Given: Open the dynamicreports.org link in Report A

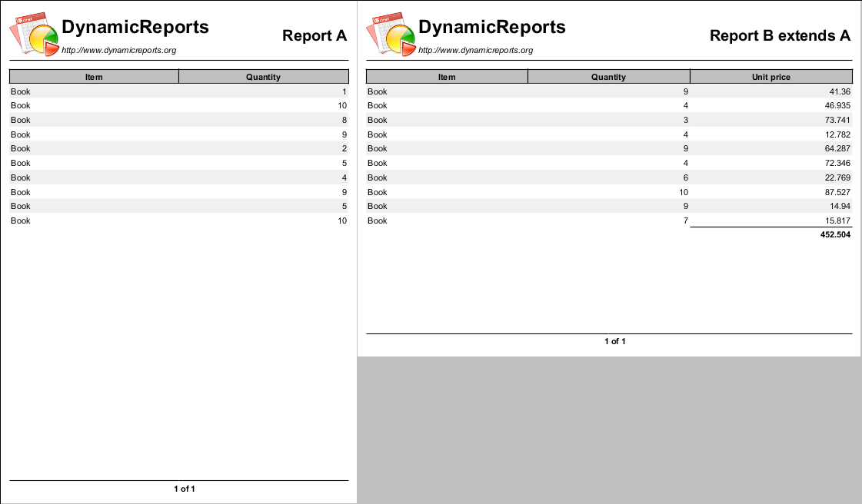Looking at the screenshot, I should pyautogui.click(x=118, y=50).
